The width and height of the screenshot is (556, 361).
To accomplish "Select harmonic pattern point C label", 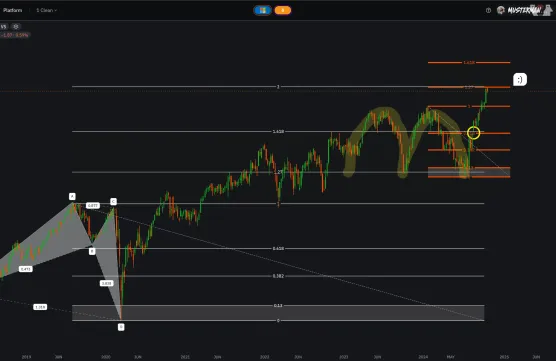I will pyautogui.click(x=113, y=201).
